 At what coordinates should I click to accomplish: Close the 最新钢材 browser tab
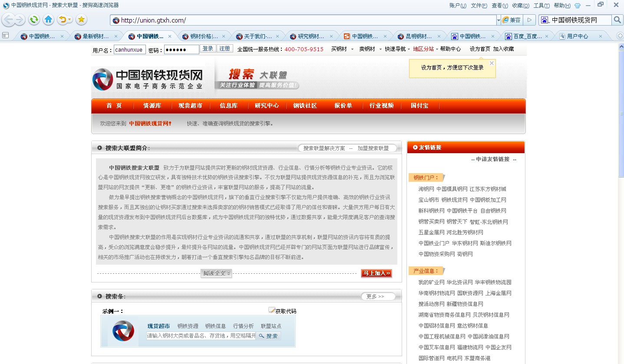(116, 36)
